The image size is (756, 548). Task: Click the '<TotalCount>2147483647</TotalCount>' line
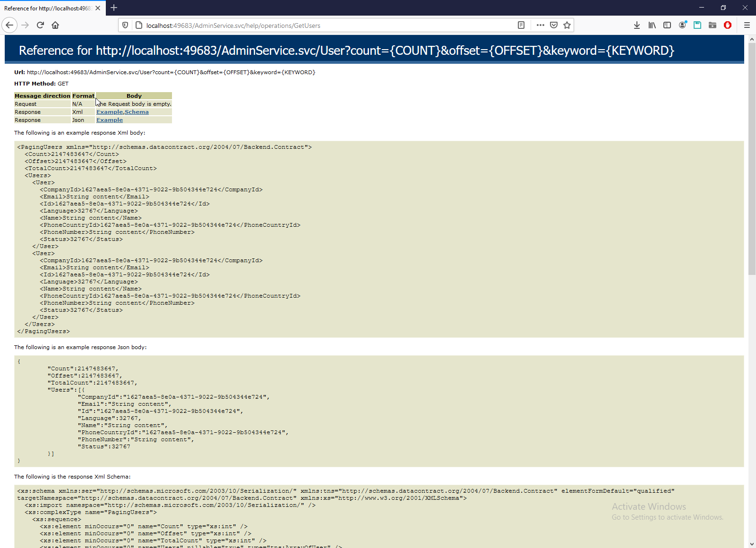click(x=91, y=169)
